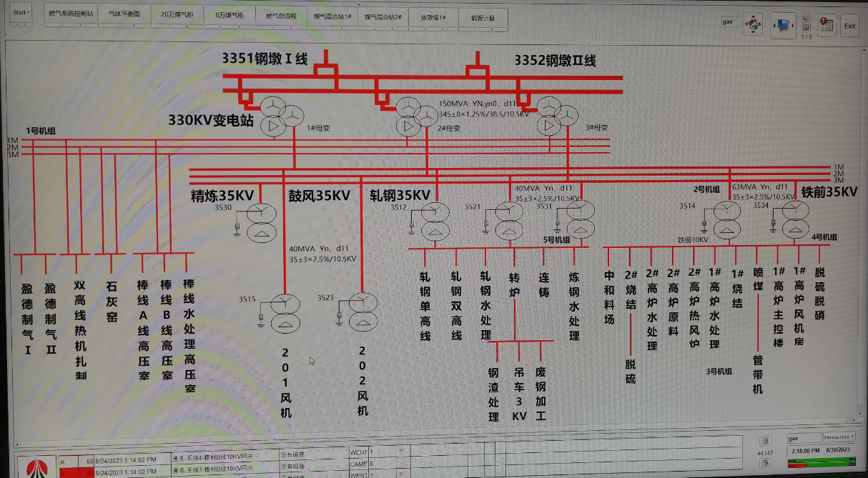
Task: Click the small icon above 44/47
Action: [x=764, y=441]
